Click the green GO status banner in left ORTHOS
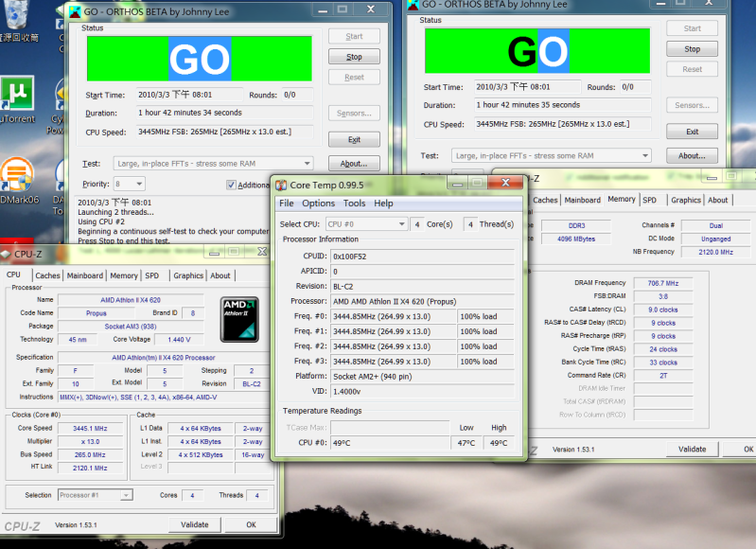This screenshot has width=756, height=549. pyautogui.click(x=198, y=59)
